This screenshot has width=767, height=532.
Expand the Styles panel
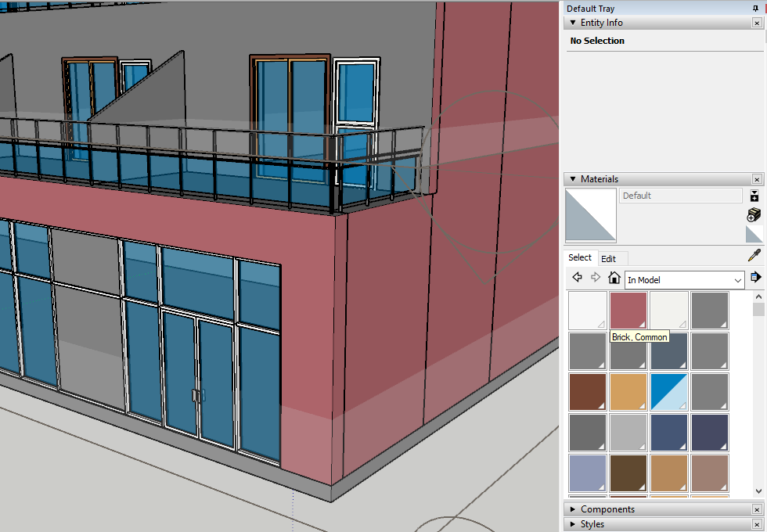coord(572,523)
